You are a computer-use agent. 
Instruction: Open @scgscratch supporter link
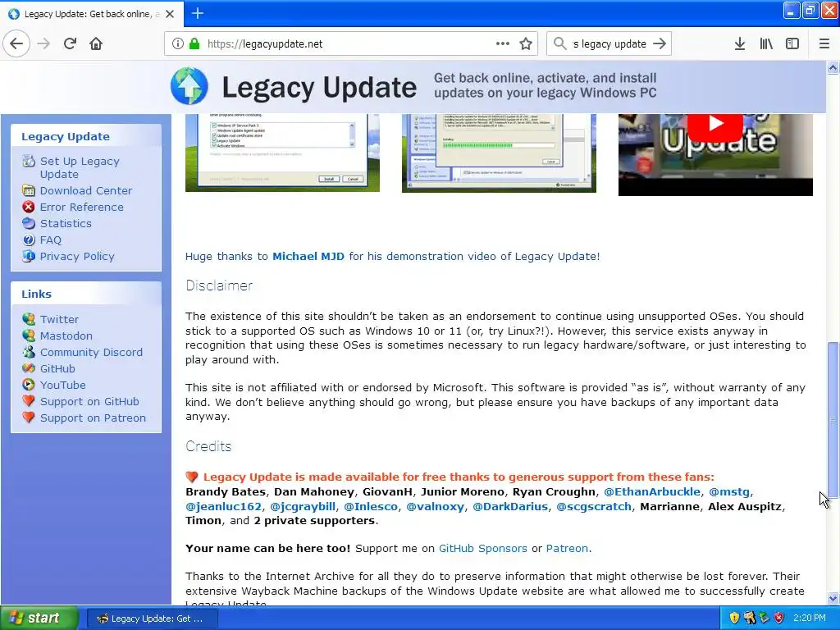point(594,506)
